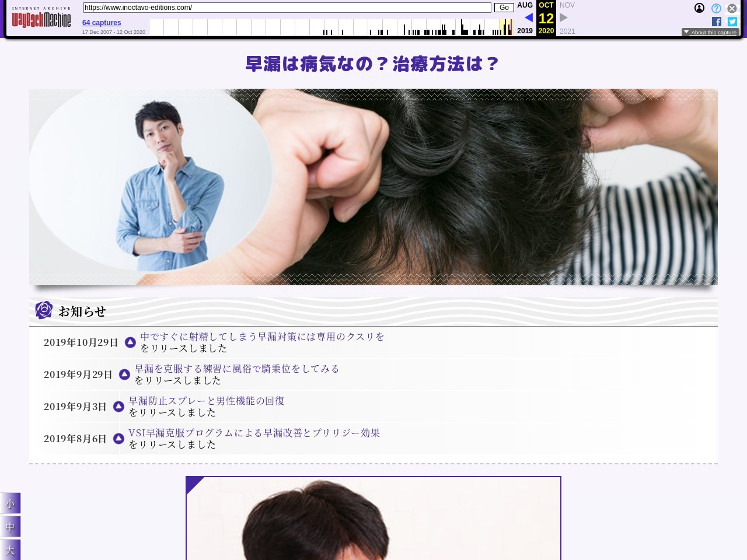Select small font size 小
The height and width of the screenshot is (560, 747).
pos(10,503)
